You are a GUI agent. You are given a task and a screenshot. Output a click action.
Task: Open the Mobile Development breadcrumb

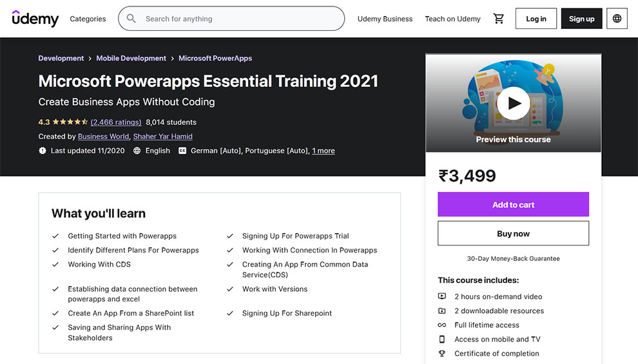[131, 58]
